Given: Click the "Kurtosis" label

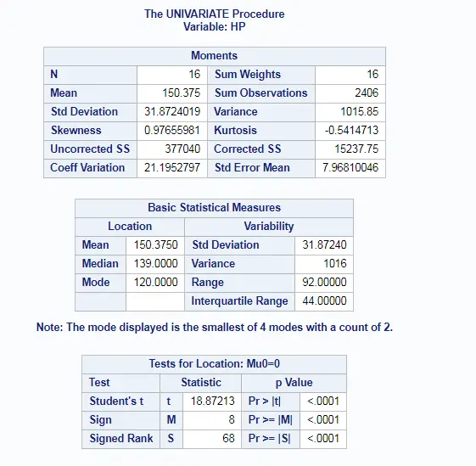Looking at the screenshot, I should pos(235,131).
